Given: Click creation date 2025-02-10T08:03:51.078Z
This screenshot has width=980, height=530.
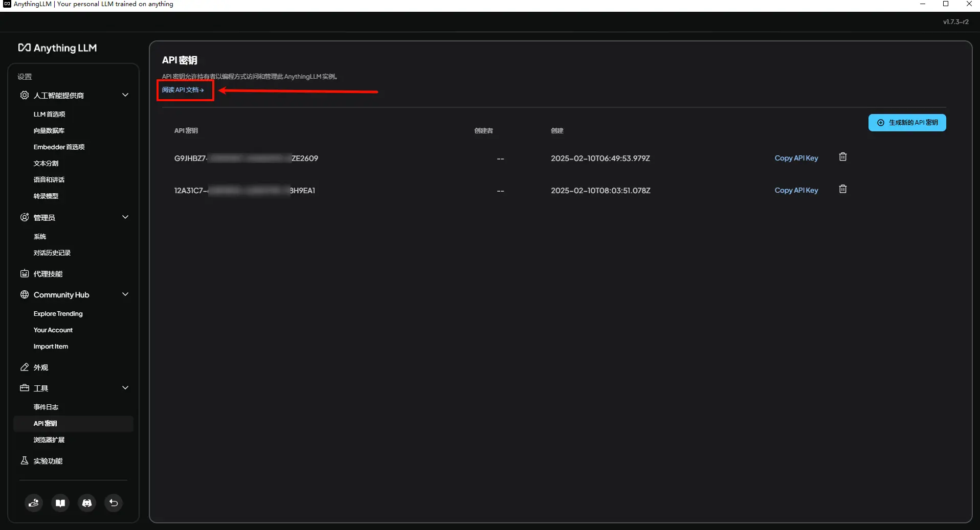Looking at the screenshot, I should click(600, 190).
